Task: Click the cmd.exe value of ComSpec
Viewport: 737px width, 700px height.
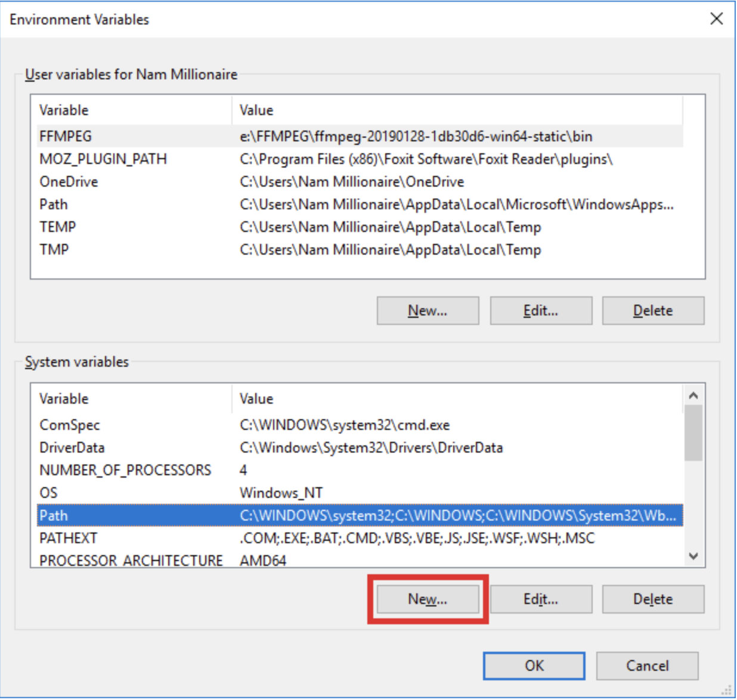Action: pyautogui.click(x=345, y=425)
